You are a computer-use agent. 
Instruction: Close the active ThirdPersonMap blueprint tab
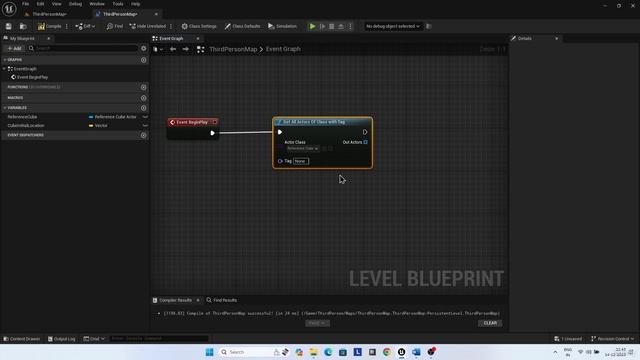click(x=156, y=14)
